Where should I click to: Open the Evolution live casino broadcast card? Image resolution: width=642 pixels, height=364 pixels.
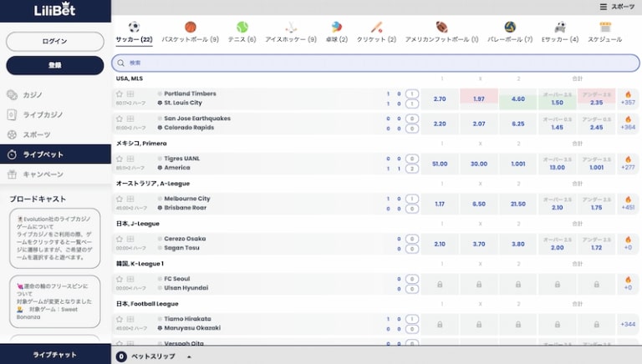(55, 239)
